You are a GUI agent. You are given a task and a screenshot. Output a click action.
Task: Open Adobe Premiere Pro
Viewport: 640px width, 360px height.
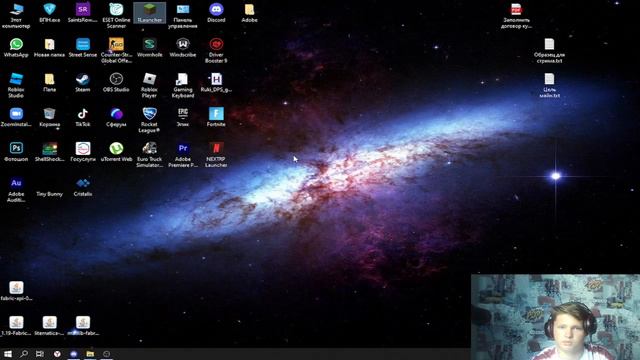[183, 154]
